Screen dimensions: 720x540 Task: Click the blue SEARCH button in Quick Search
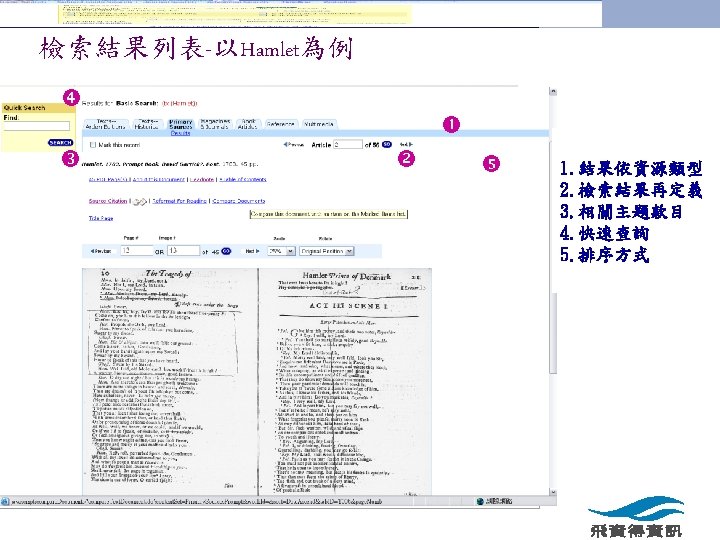[x=60, y=142]
